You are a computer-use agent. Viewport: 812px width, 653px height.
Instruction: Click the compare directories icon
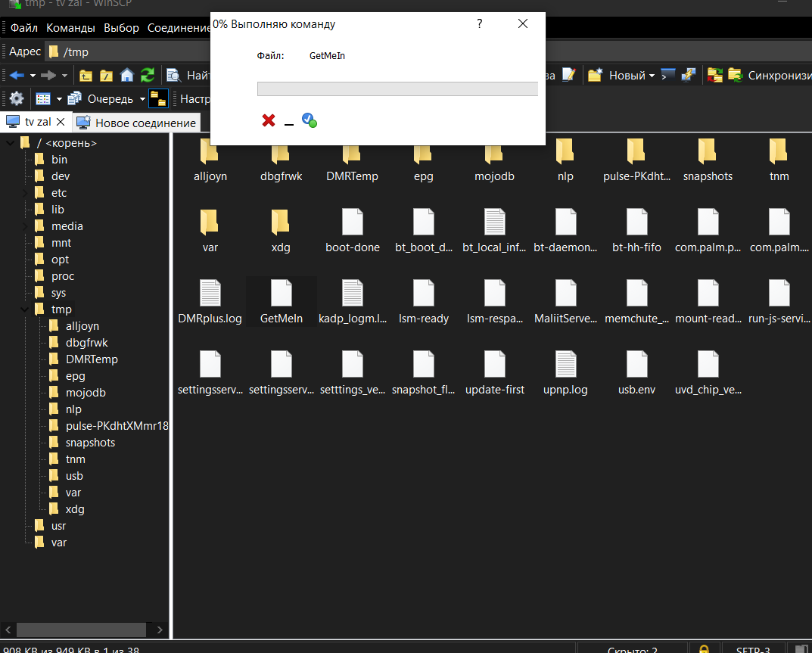pos(714,76)
